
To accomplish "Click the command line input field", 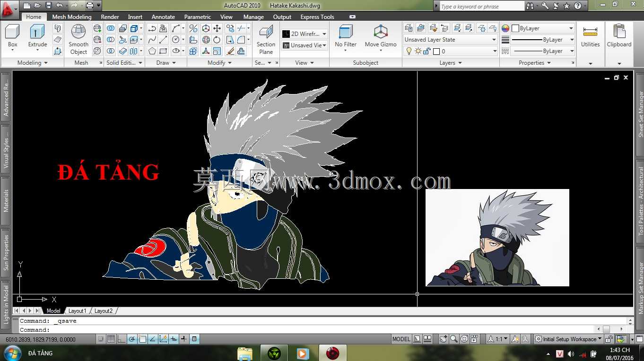I will (306, 330).
